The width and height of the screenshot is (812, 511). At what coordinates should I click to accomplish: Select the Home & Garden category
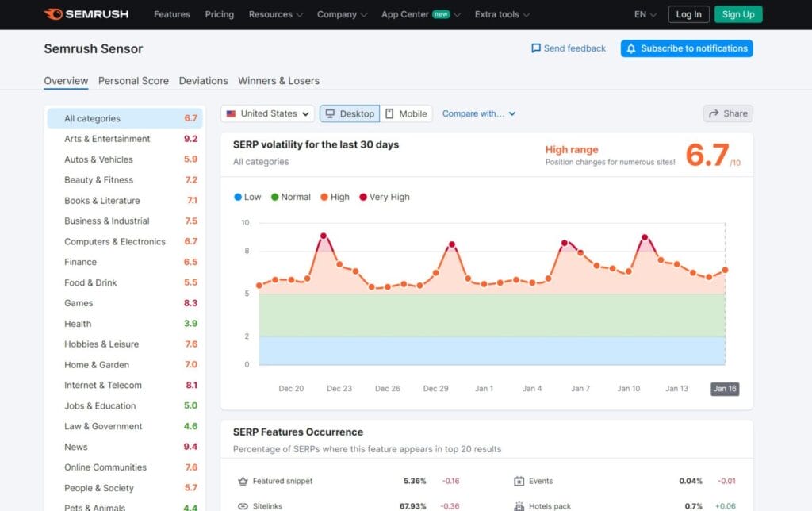[124, 365]
